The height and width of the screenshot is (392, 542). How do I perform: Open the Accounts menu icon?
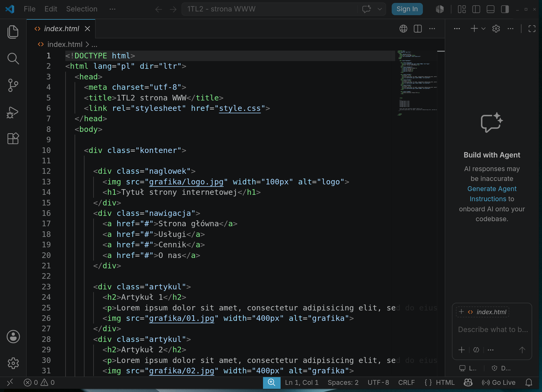click(x=13, y=337)
